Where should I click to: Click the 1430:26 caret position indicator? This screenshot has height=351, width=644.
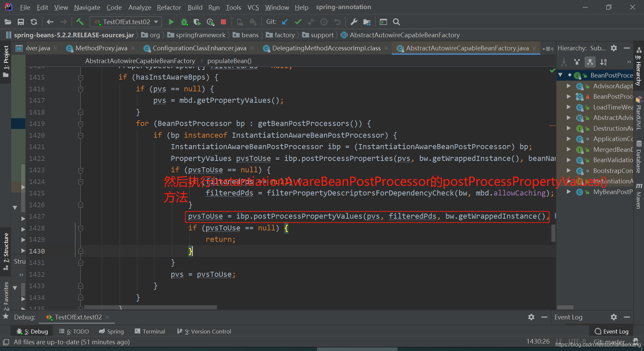pyautogui.click(x=538, y=342)
